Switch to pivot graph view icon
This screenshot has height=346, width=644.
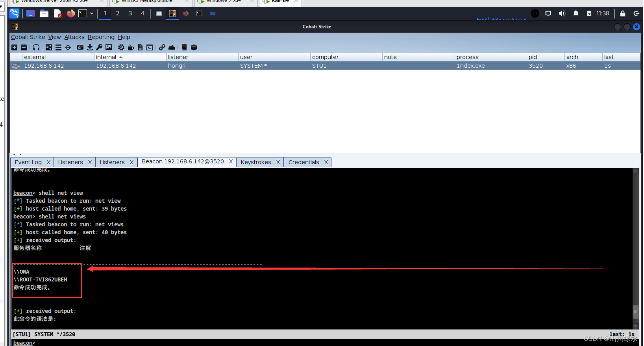tap(49, 47)
